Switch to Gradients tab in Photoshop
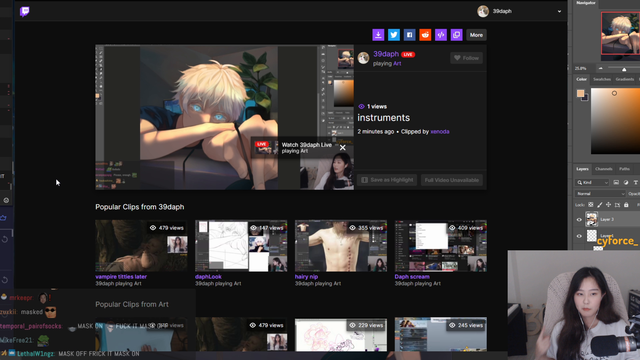640x360 pixels. [x=624, y=79]
